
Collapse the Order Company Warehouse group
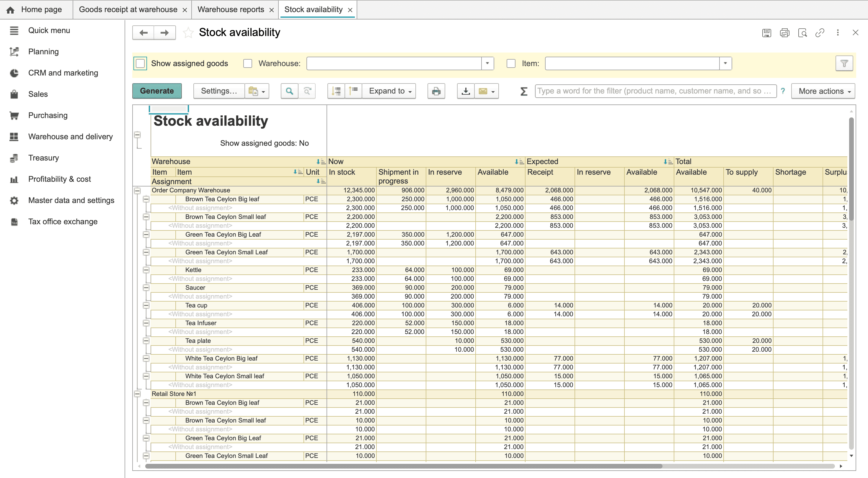pos(137,191)
